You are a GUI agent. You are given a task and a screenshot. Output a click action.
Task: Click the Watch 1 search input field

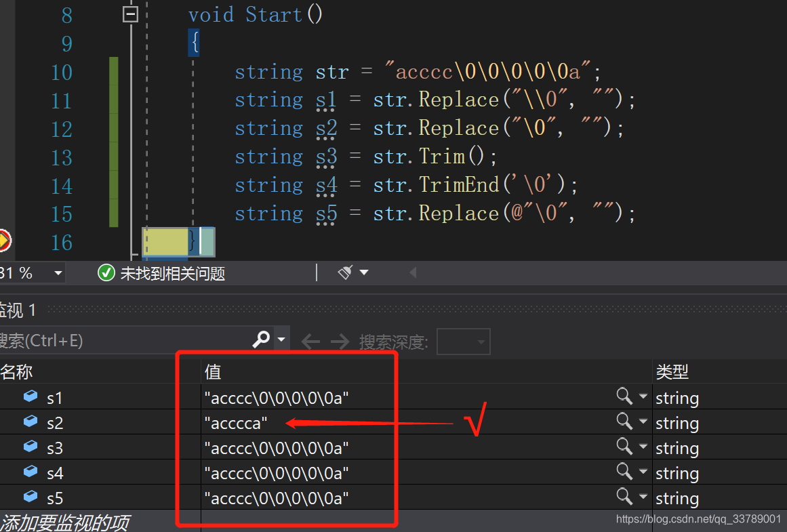coord(125,341)
